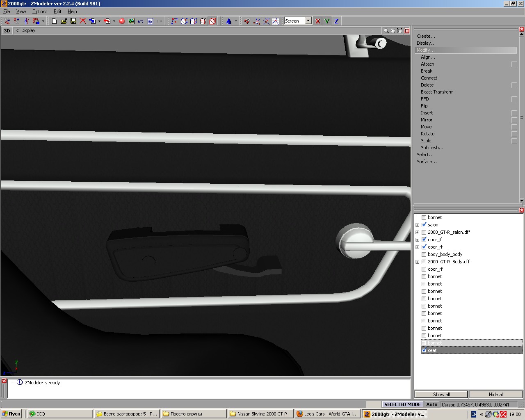This screenshot has height=420, width=525.
Task: Click the Show all button
Action: pos(441,395)
